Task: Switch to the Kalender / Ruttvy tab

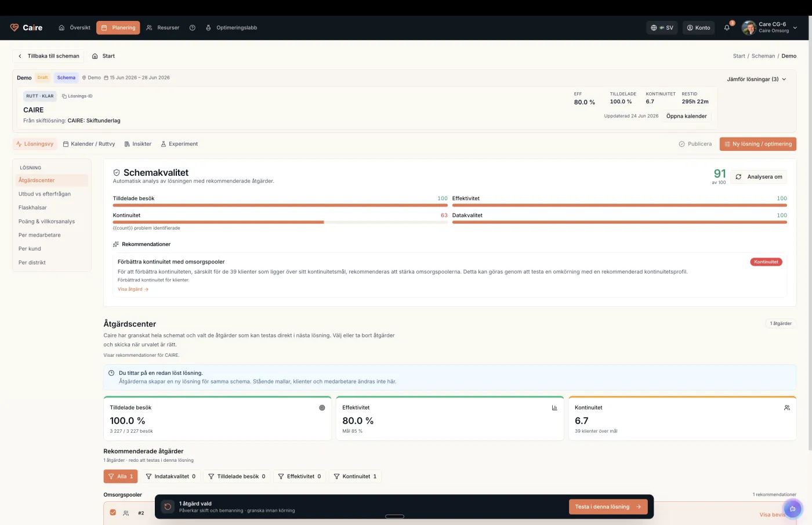Action: 89,144
